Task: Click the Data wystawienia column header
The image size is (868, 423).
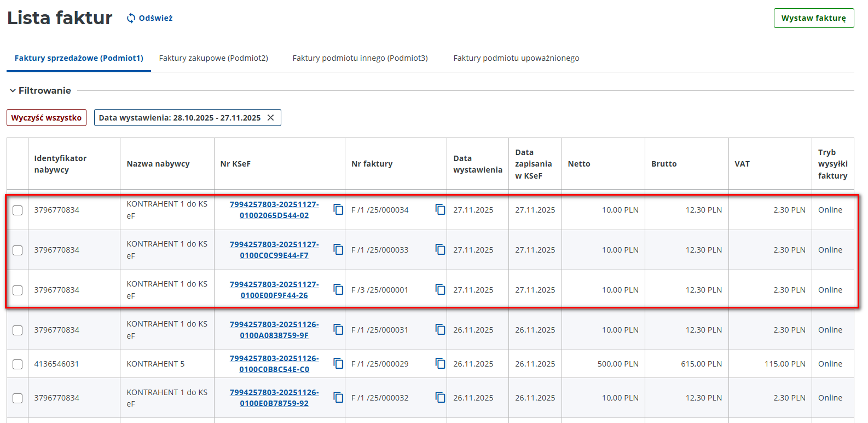Action: [477, 164]
